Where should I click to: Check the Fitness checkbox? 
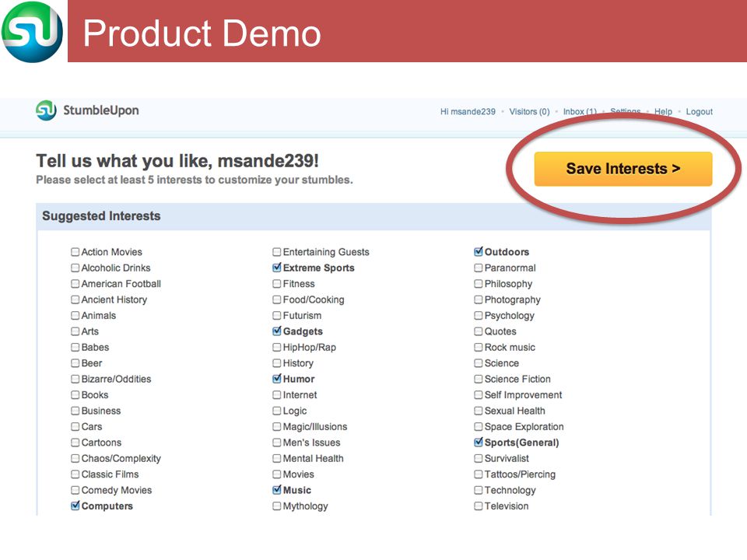[277, 284]
